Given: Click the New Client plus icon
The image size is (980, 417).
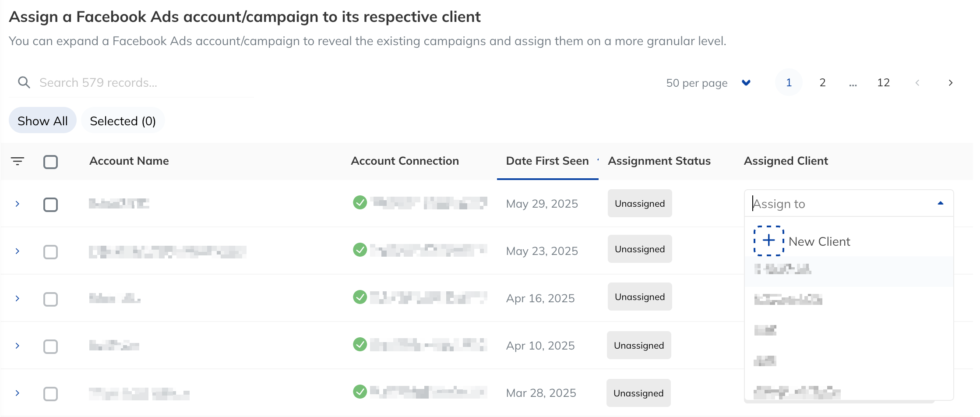Looking at the screenshot, I should click(768, 240).
